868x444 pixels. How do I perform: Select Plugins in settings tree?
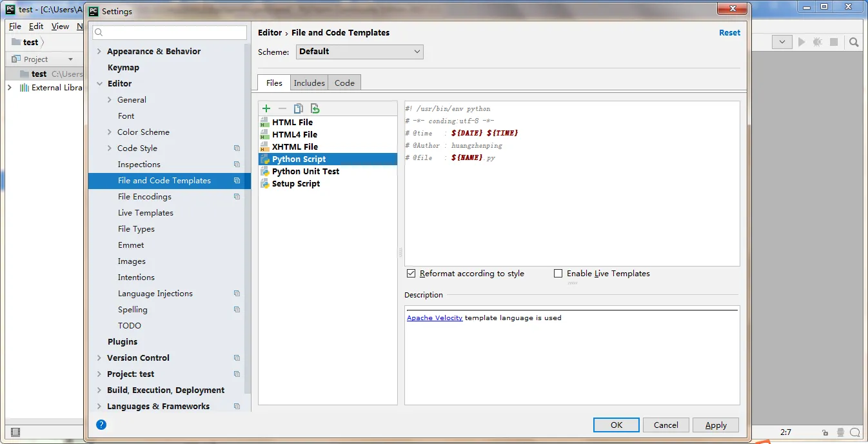tap(123, 342)
